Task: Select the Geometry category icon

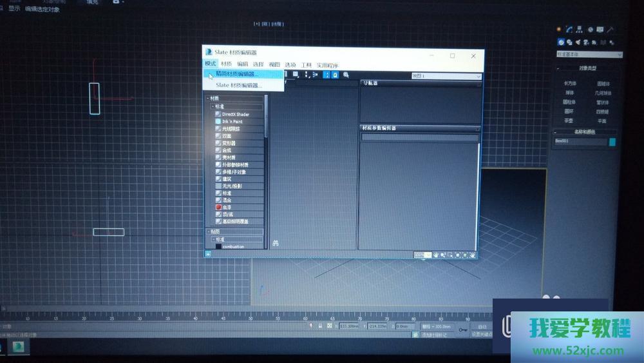Action: 561,43
